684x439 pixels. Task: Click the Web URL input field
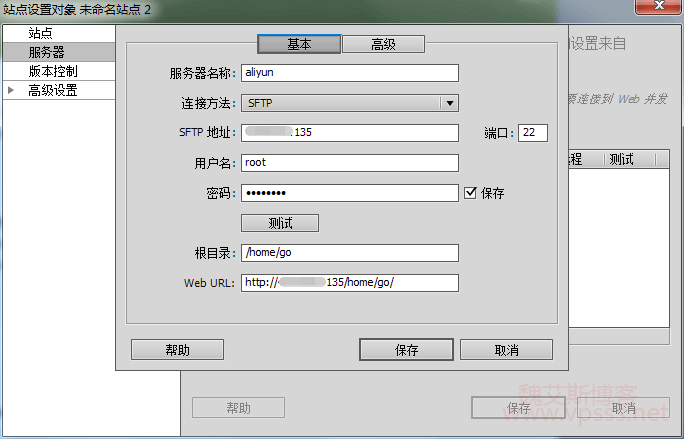[349, 282]
